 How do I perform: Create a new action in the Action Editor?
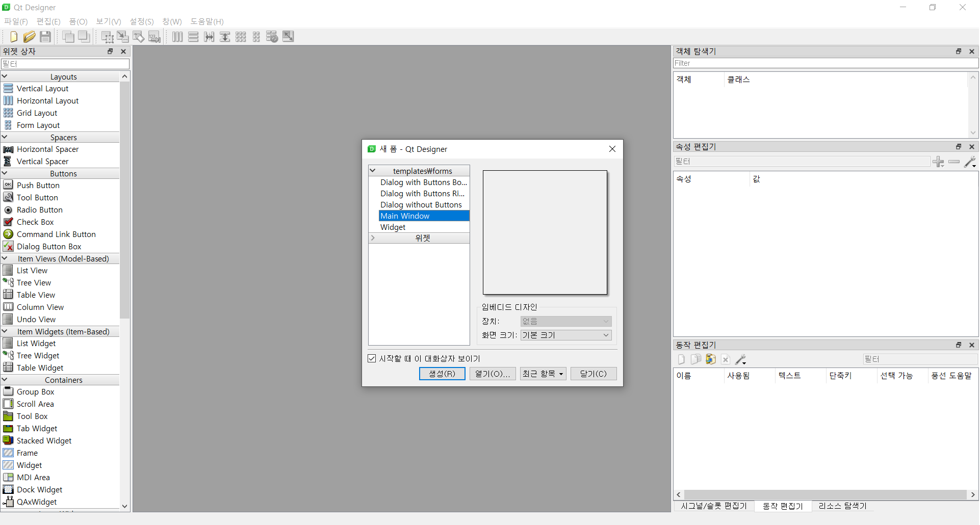pyautogui.click(x=681, y=359)
